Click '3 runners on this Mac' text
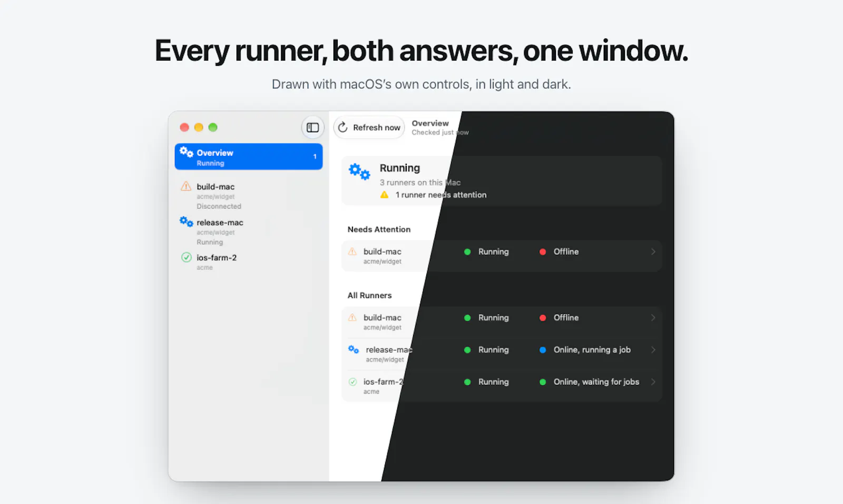Viewport: 843px width, 504px height. [x=420, y=182]
